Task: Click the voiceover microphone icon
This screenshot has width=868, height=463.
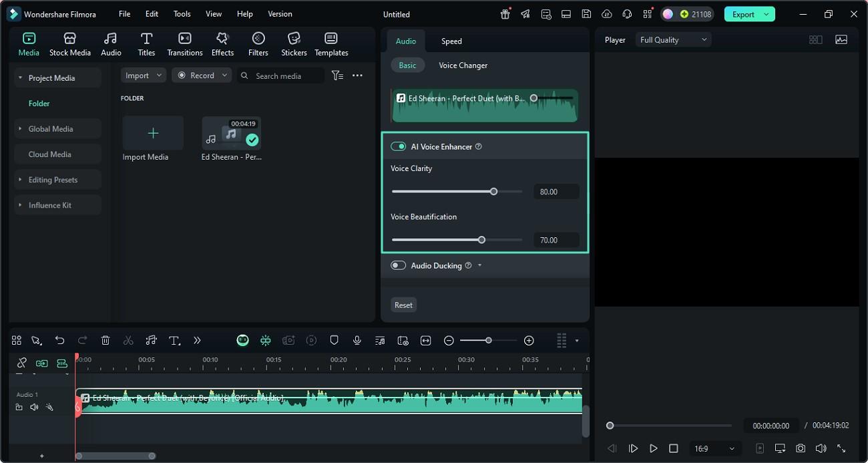Action: click(357, 341)
